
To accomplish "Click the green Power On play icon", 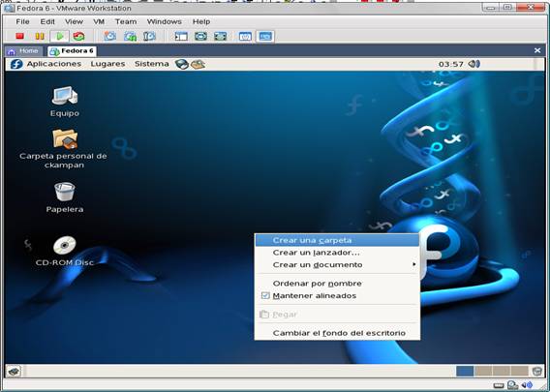I will click(60, 36).
